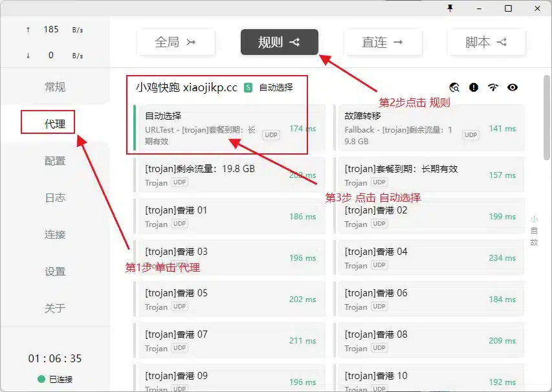Click the 199 ms latency of 香港 02

tap(502, 217)
